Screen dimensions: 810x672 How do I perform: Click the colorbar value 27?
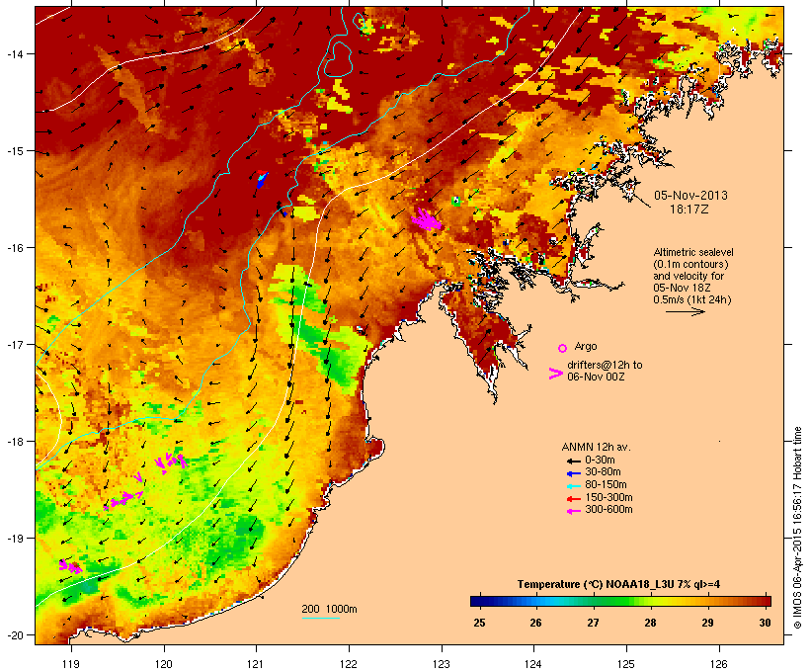pyautogui.click(x=593, y=623)
